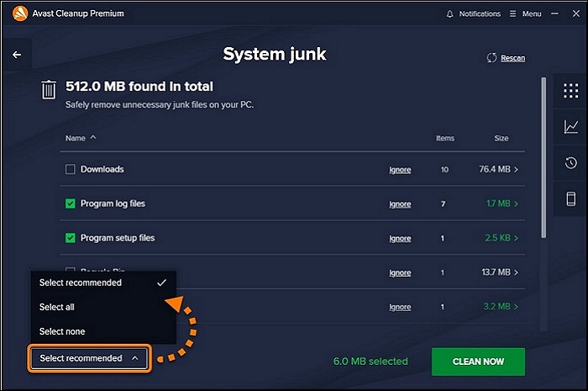Expand Program log files 1.7 MB chevron
588x391 pixels.
(516, 203)
